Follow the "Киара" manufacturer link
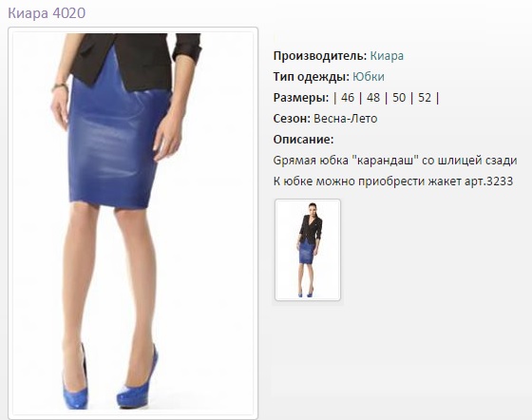Image resolution: width=532 pixels, height=420 pixels. 387,56
